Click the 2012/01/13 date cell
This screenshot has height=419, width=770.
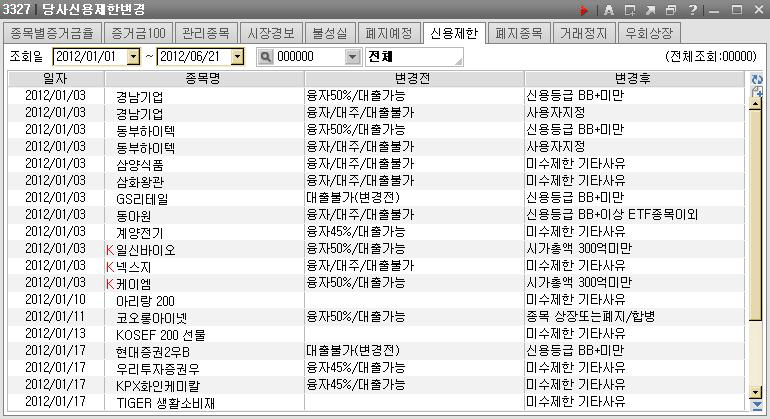[55, 333]
